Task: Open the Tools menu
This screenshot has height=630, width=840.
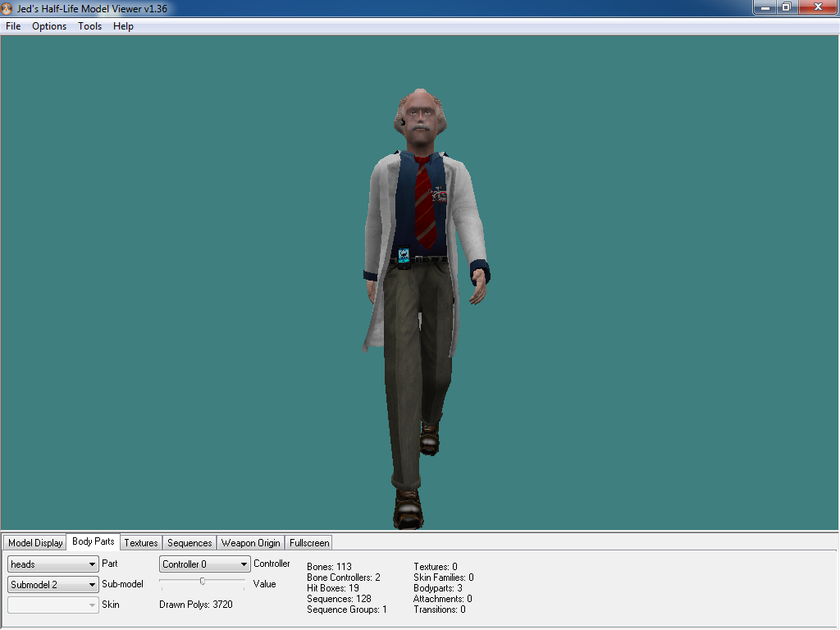Action: click(x=89, y=25)
